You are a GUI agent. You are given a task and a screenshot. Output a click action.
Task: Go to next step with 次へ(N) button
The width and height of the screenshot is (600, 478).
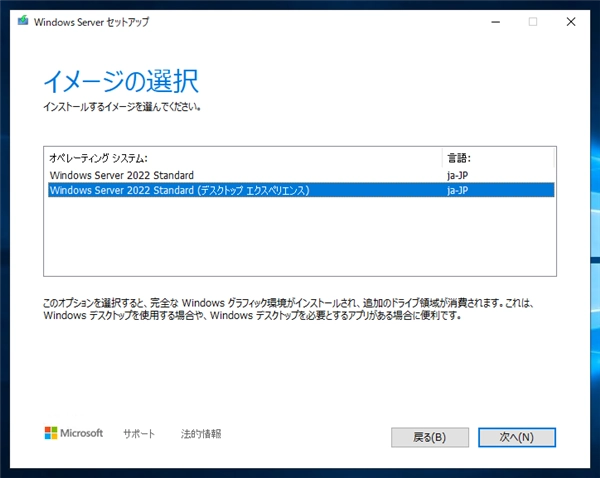click(x=517, y=437)
